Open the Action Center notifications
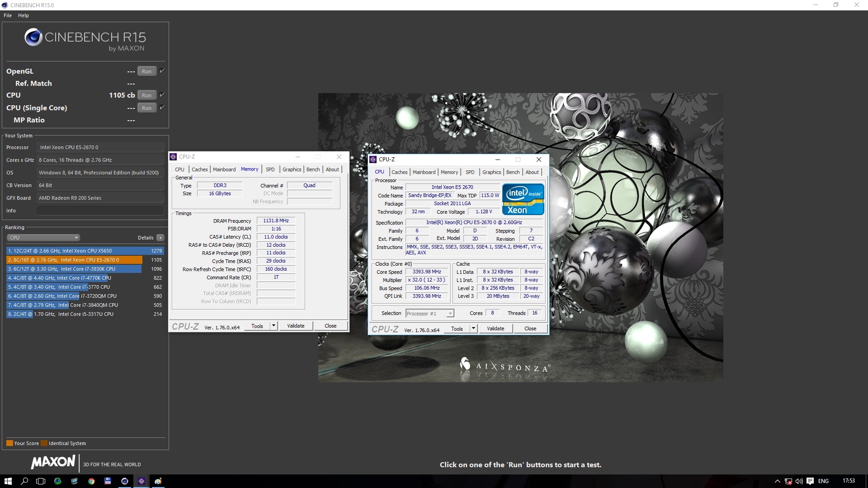The image size is (868, 488). pos(810,481)
